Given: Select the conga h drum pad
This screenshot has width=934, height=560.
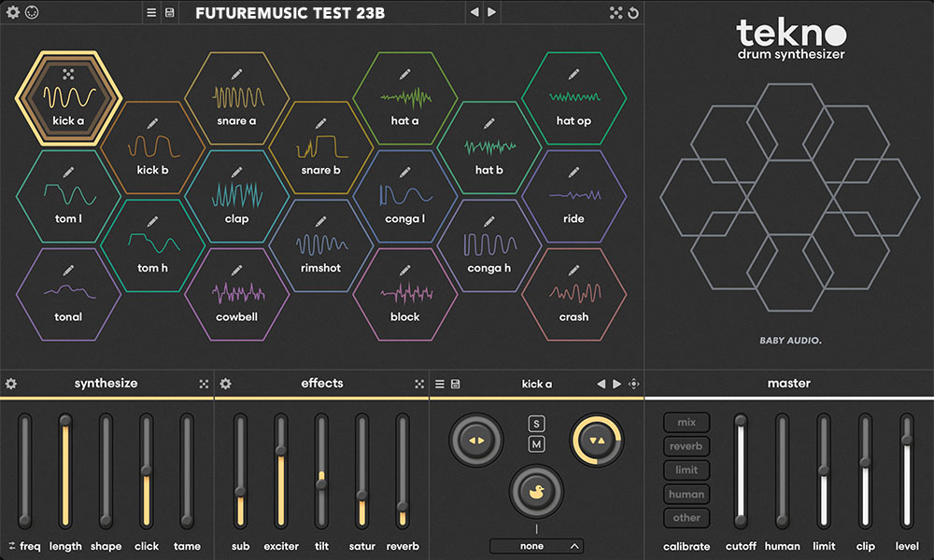Looking at the screenshot, I should point(489,245).
